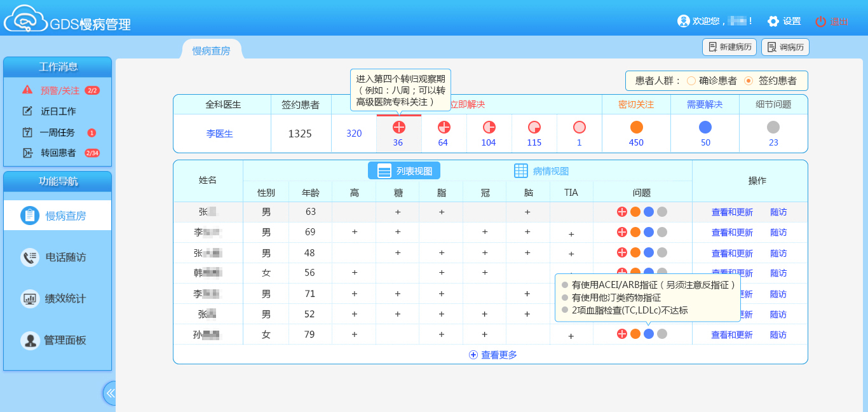
Task: Click the red cross icon above 36
Action: pos(398,127)
